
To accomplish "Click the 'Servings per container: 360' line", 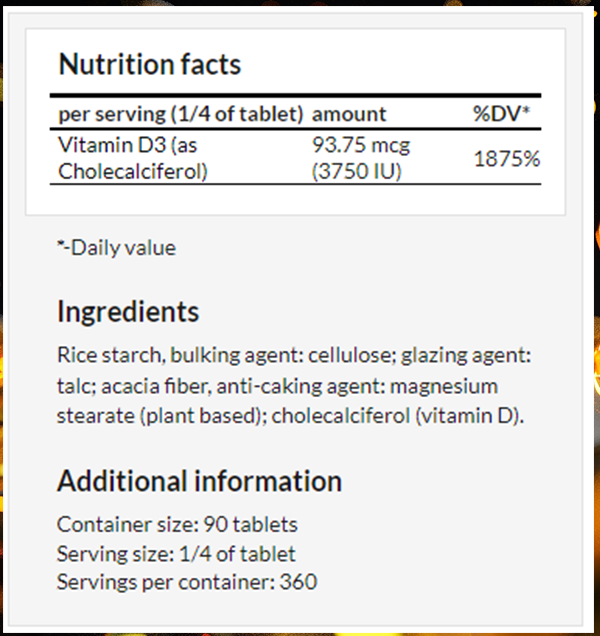I will coord(187,582).
